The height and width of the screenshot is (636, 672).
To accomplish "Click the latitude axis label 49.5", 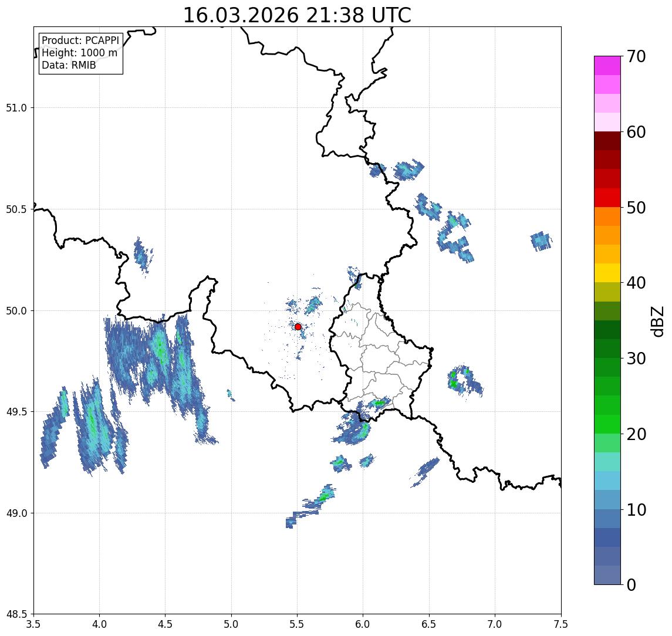I will click(x=16, y=412).
